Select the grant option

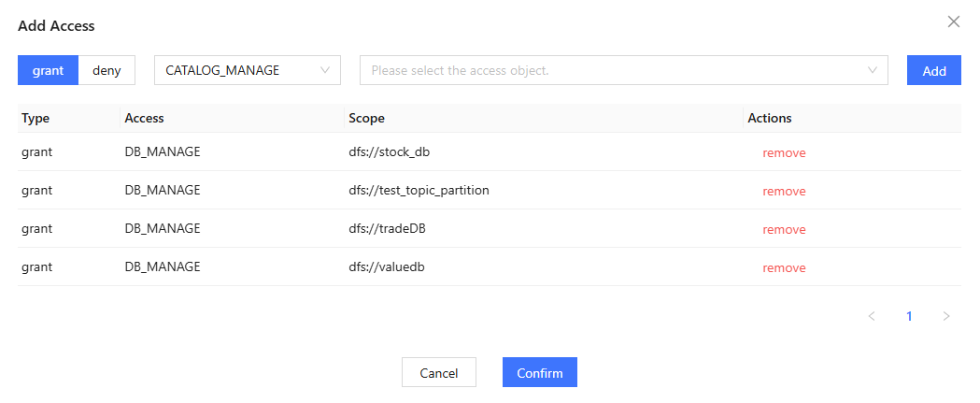[48, 70]
